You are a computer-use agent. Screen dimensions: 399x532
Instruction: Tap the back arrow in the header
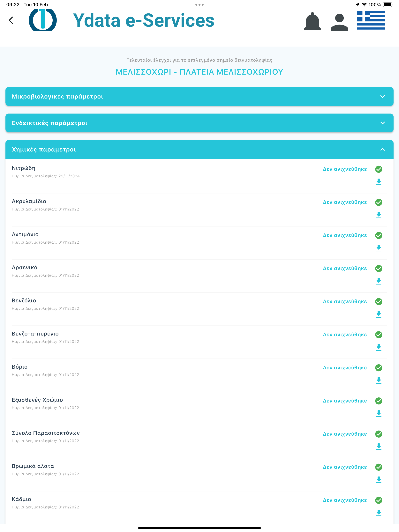(11, 20)
